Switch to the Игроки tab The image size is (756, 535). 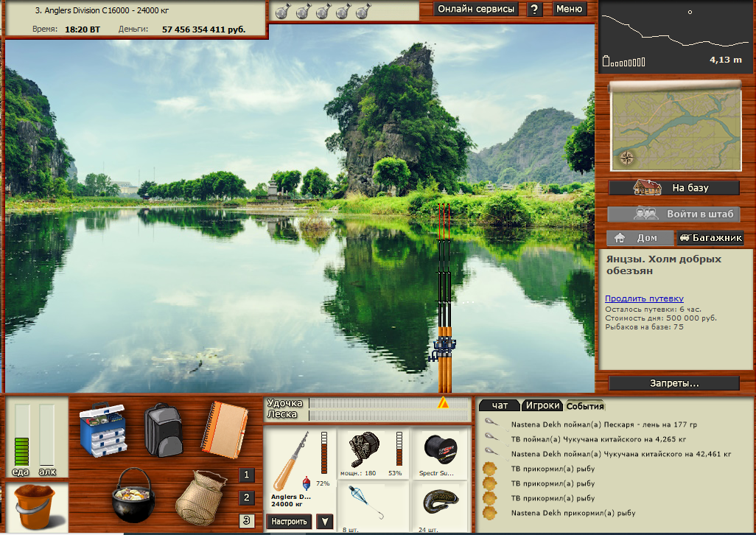point(542,406)
